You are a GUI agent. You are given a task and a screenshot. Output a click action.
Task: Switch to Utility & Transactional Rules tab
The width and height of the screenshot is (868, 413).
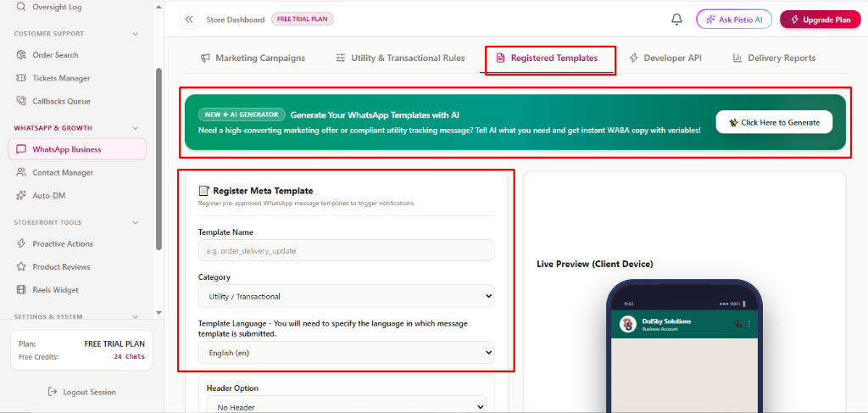(x=400, y=59)
